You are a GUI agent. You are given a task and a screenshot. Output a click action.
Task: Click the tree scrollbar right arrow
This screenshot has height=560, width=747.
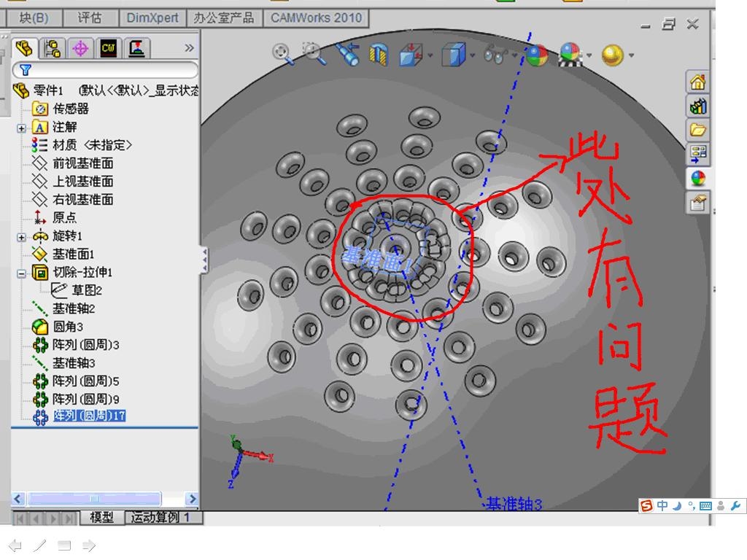click(x=192, y=499)
